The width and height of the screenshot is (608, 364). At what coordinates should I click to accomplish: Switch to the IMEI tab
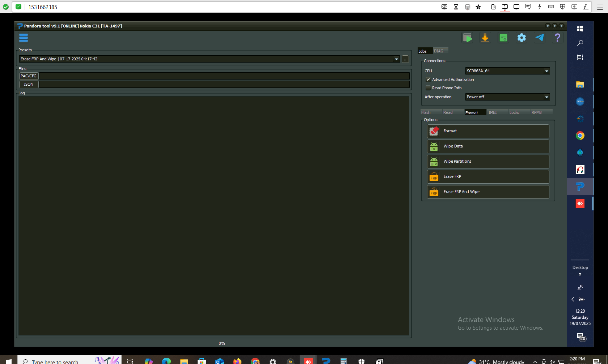[x=497, y=112]
